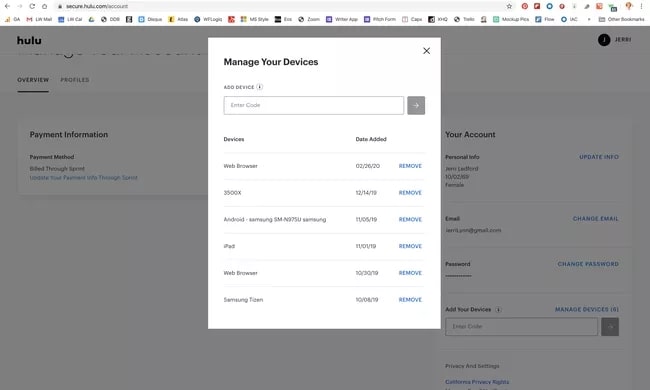Open the Zoom bookmark
Image resolution: width=650 pixels, height=390 pixels.
309,19
